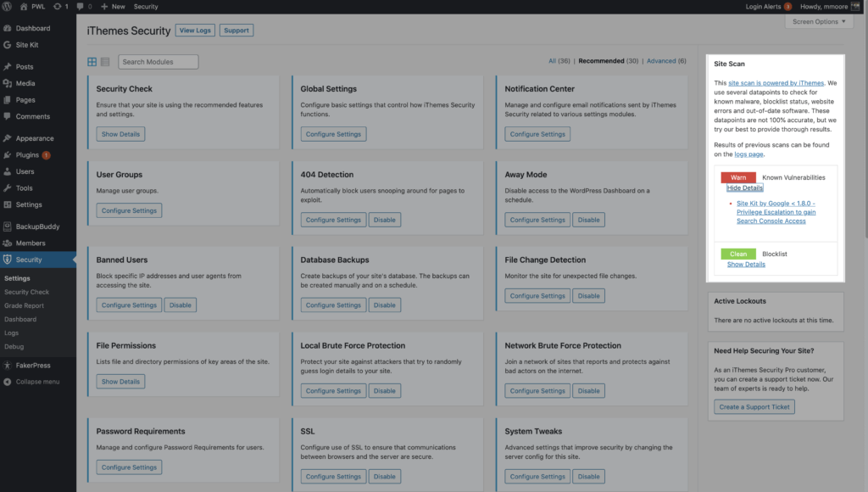Screen dimensions: 868x492
Task: Click the BackupBuddy icon in sidebar
Action: tap(7, 226)
